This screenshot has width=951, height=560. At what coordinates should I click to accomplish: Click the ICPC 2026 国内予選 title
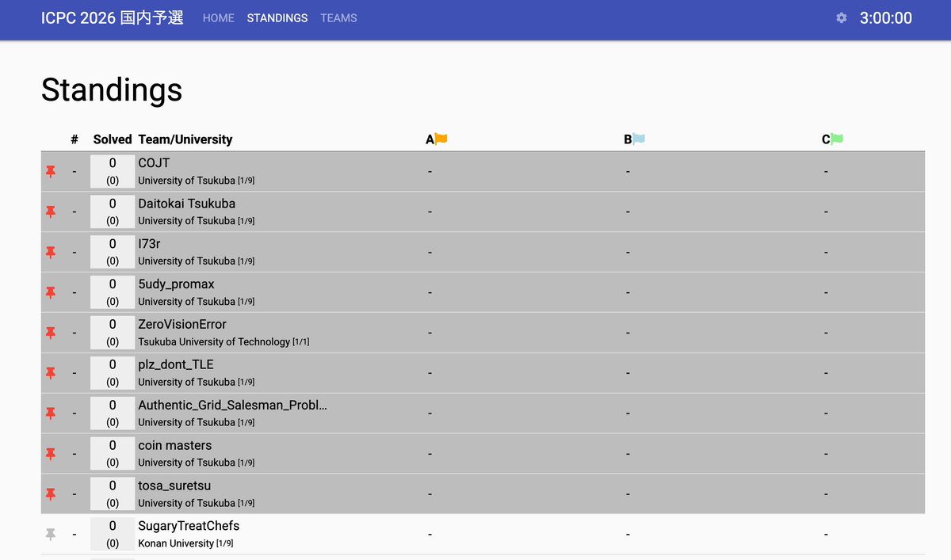(113, 17)
